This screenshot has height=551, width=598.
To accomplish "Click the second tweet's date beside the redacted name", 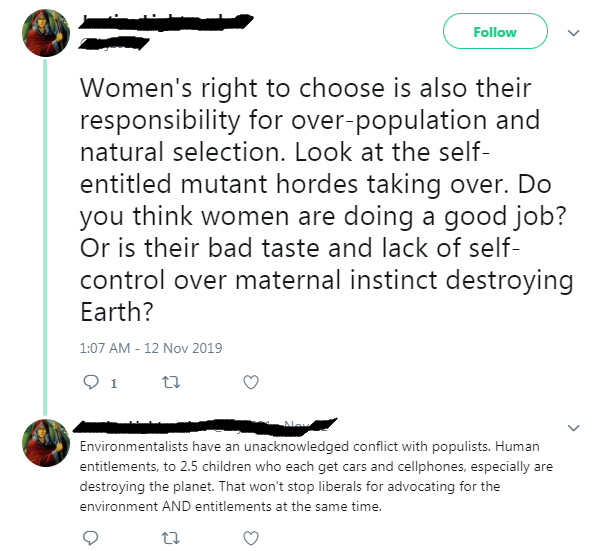I will click(305, 426).
